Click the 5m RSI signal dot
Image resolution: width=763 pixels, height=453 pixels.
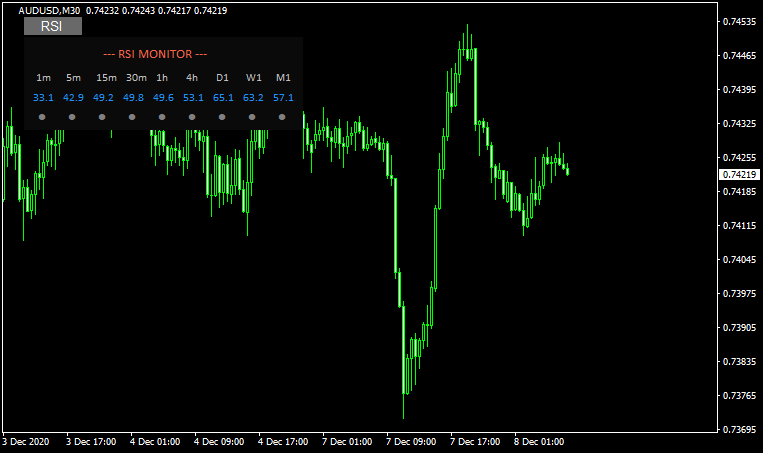pyautogui.click(x=72, y=117)
